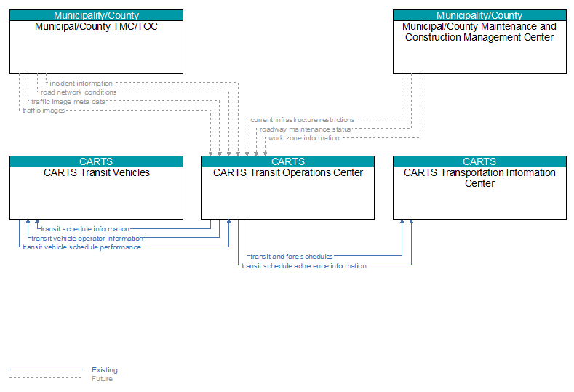Screen dimensions: 574x392
Task: Select the 'traffic image meta data' label
Action: (x=68, y=101)
